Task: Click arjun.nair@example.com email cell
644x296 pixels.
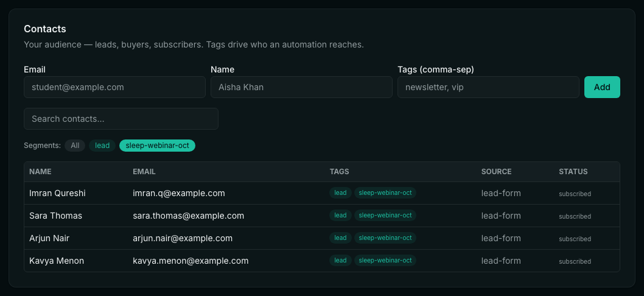Action: point(183,239)
